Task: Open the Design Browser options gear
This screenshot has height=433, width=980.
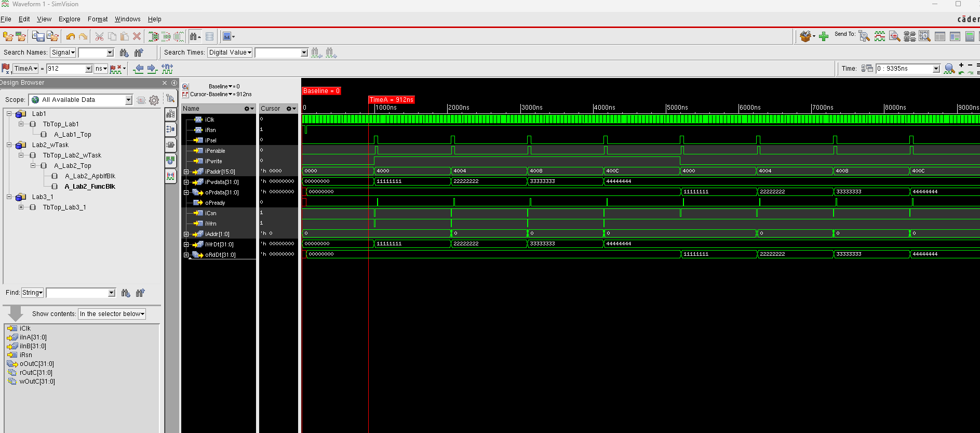Action: (x=154, y=100)
